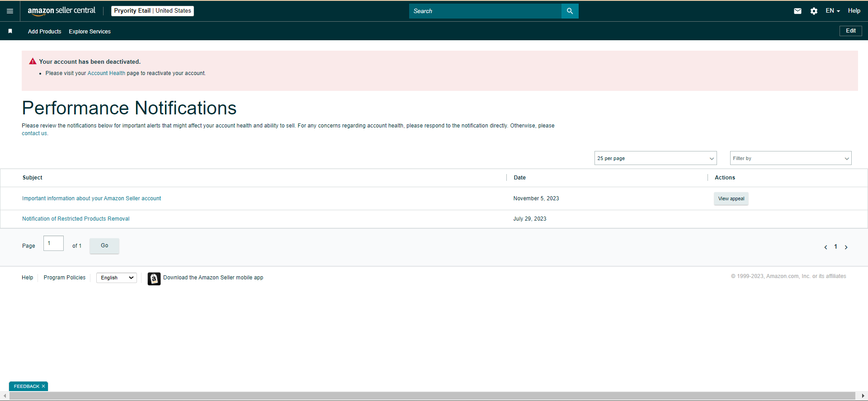The height and width of the screenshot is (401, 868).
Task: Open the messages envelope icon
Action: [797, 11]
